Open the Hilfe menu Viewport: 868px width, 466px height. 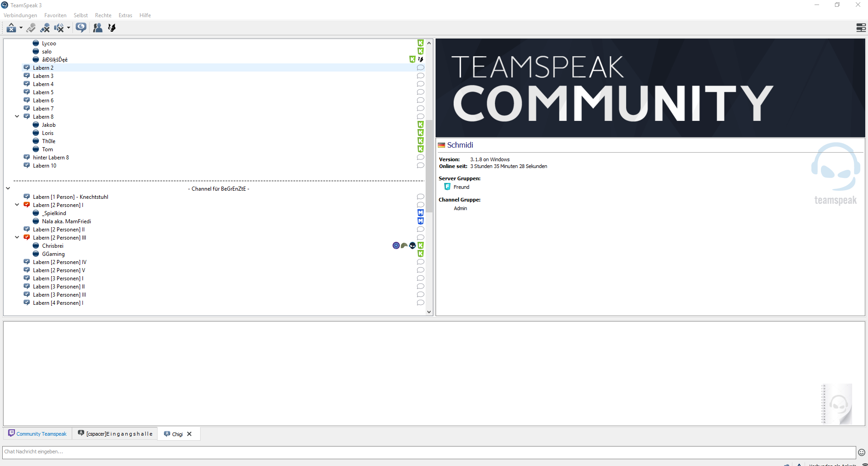145,15
